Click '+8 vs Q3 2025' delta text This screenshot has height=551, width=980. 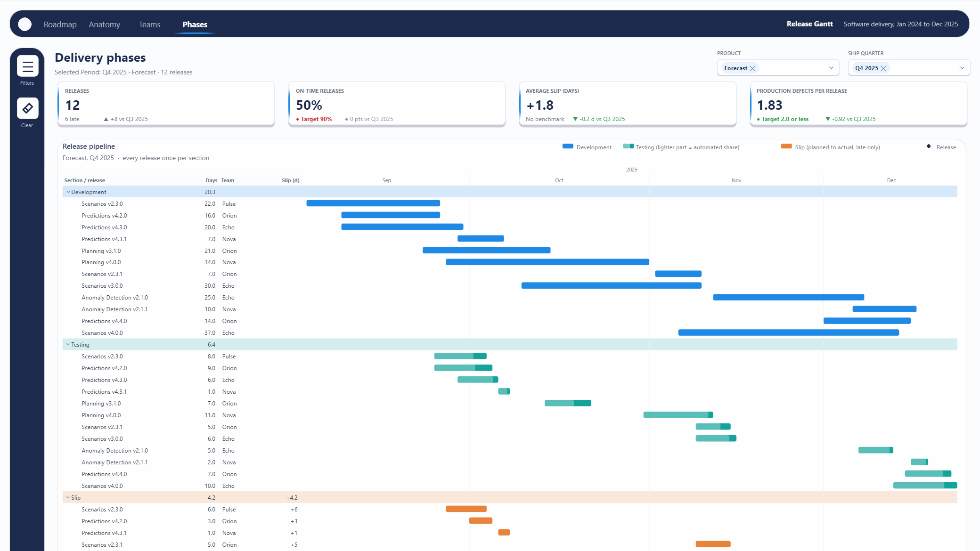coord(129,119)
